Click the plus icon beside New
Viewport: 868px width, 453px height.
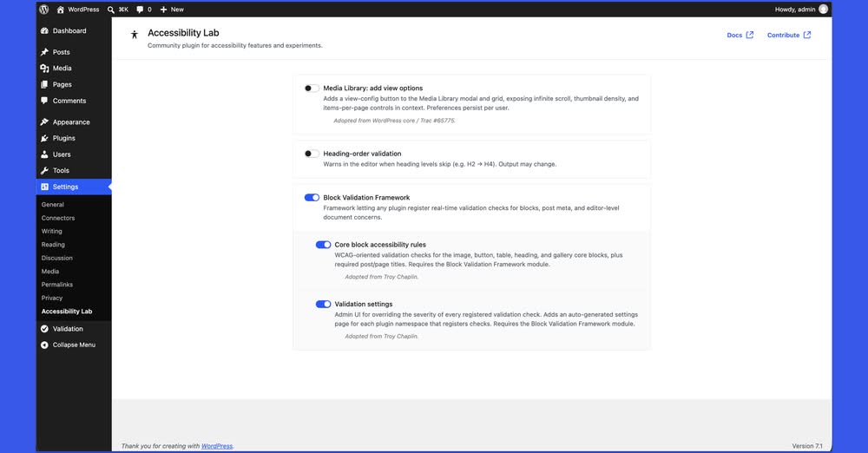(163, 10)
